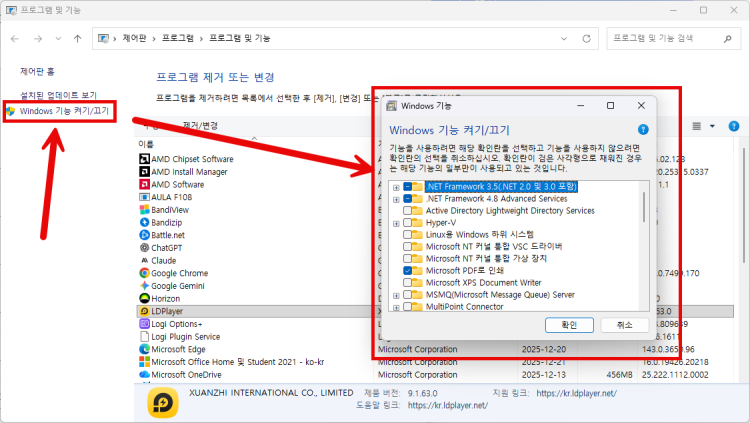Check Linux용 Windows 하위 시스템 box
The width and height of the screenshot is (750, 423).
408,234
